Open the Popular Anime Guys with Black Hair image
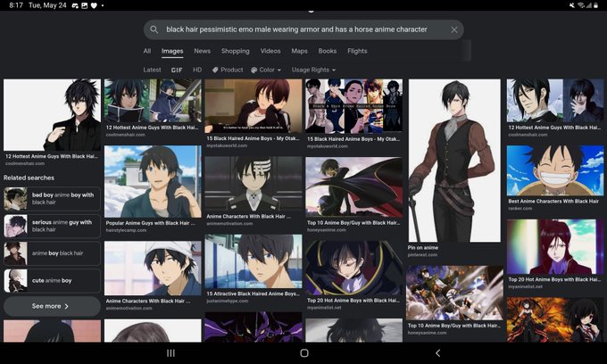 pos(153,181)
